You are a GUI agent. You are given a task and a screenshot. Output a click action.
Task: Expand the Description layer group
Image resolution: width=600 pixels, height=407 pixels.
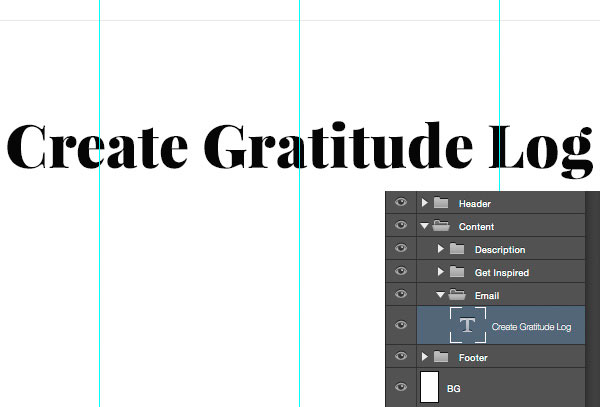440,249
